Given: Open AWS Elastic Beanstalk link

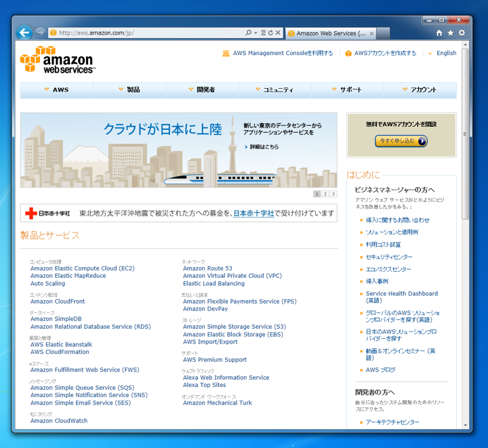Looking at the screenshot, I should [61, 344].
